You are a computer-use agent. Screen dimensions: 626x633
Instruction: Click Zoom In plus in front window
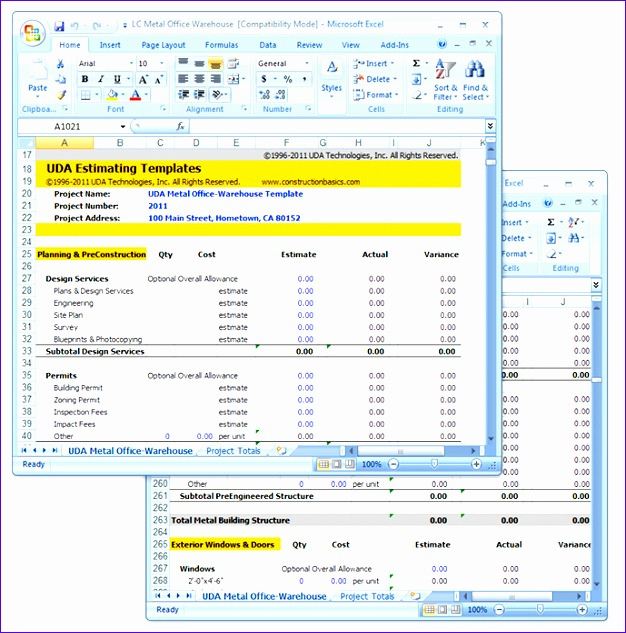click(x=476, y=464)
